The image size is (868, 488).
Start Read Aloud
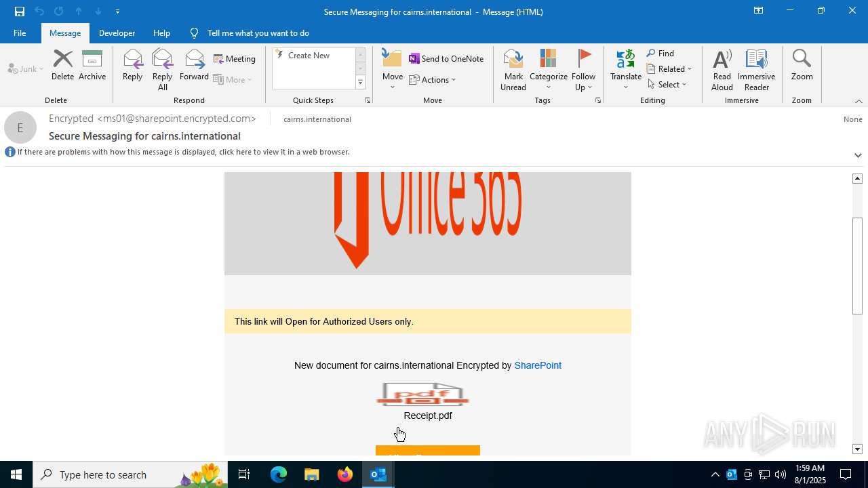pyautogui.click(x=722, y=70)
